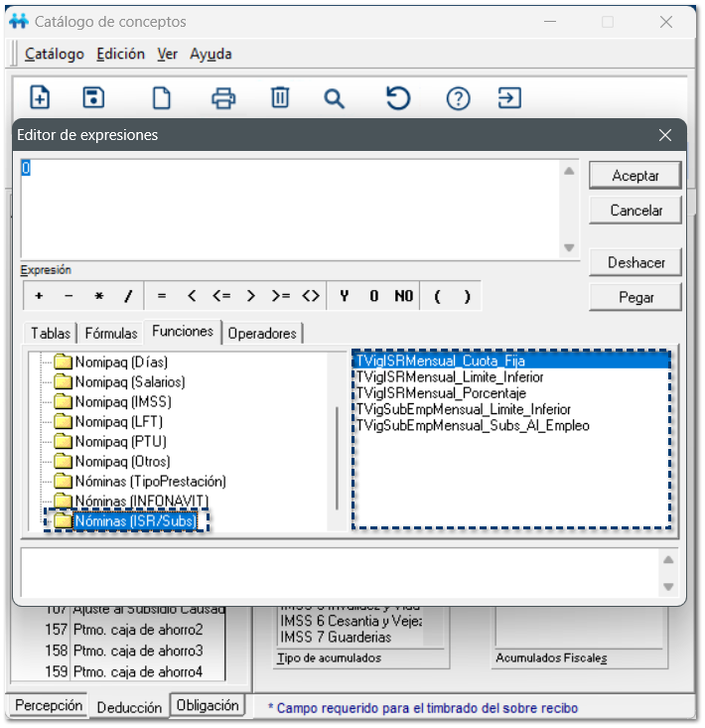
Task: Switch to the Tablas tab
Action: point(50,333)
